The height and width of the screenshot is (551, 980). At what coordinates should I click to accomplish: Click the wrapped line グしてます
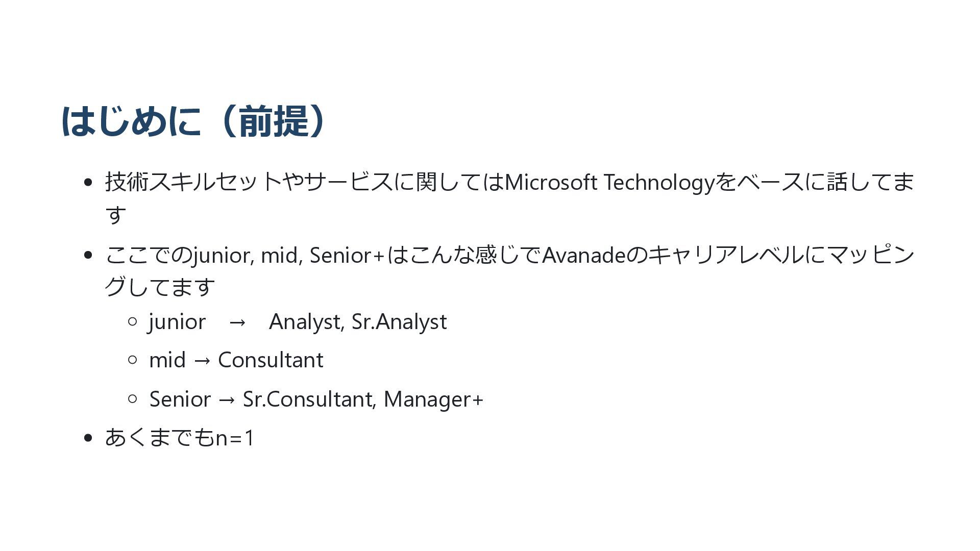point(160,287)
